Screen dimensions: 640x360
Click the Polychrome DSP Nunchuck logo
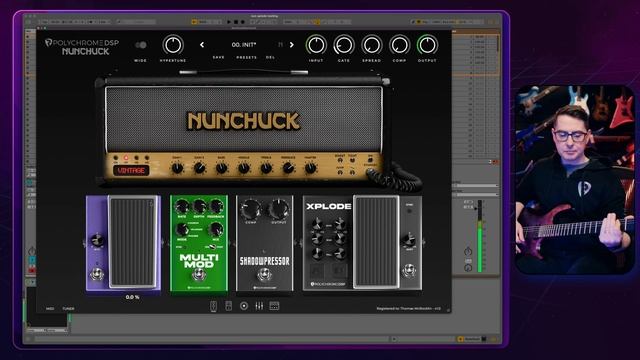(82, 47)
